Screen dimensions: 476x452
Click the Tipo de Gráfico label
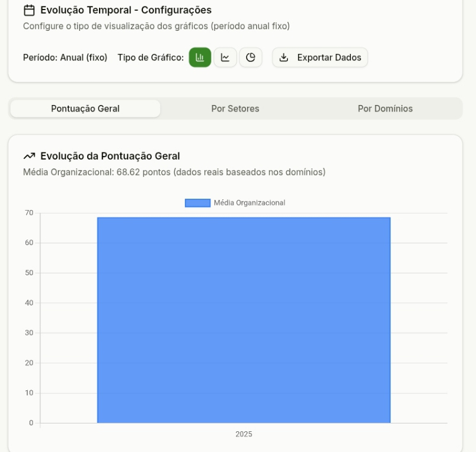[x=151, y=58]
